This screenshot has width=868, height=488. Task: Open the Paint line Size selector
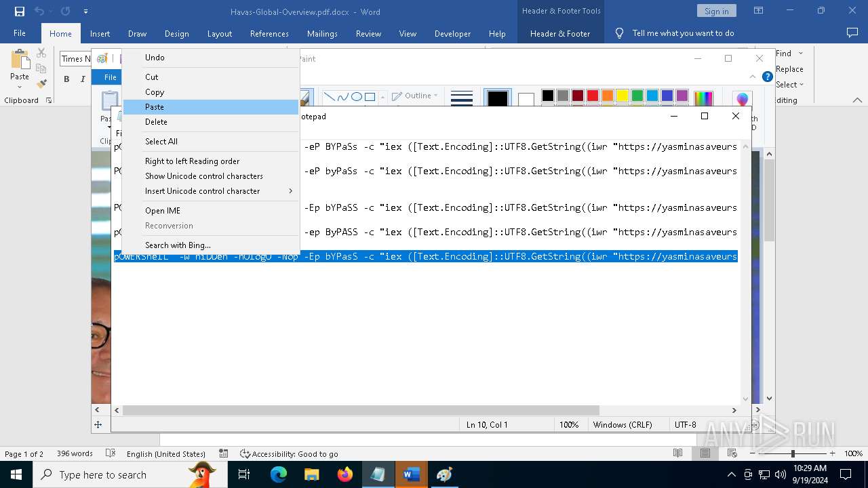point(462,98)
